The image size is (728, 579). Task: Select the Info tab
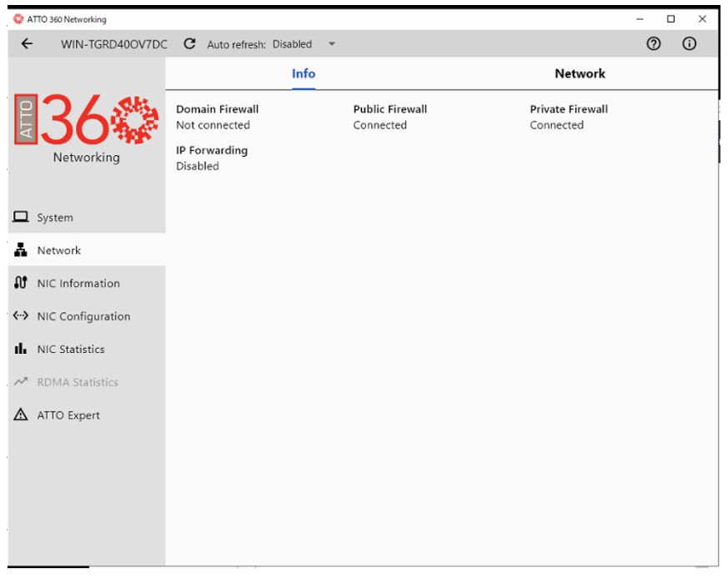(x=304, y=73)
